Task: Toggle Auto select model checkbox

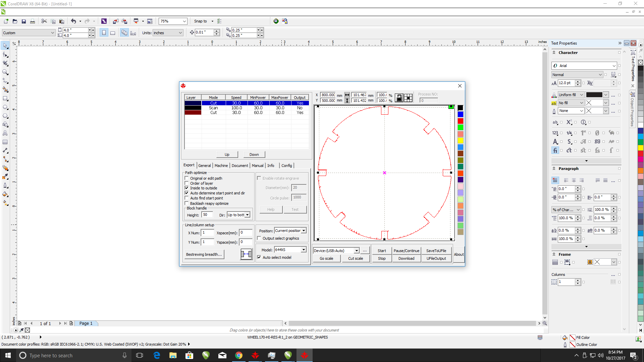Action: [259, 257]
